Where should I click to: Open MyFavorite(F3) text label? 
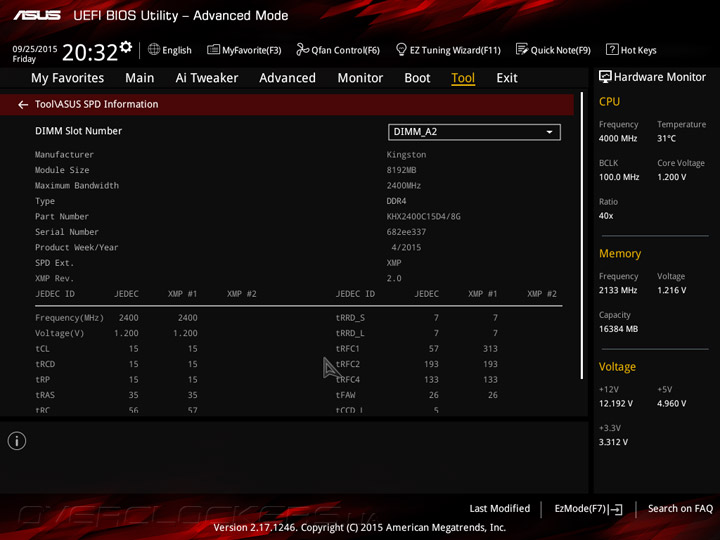tap(252, 50)
